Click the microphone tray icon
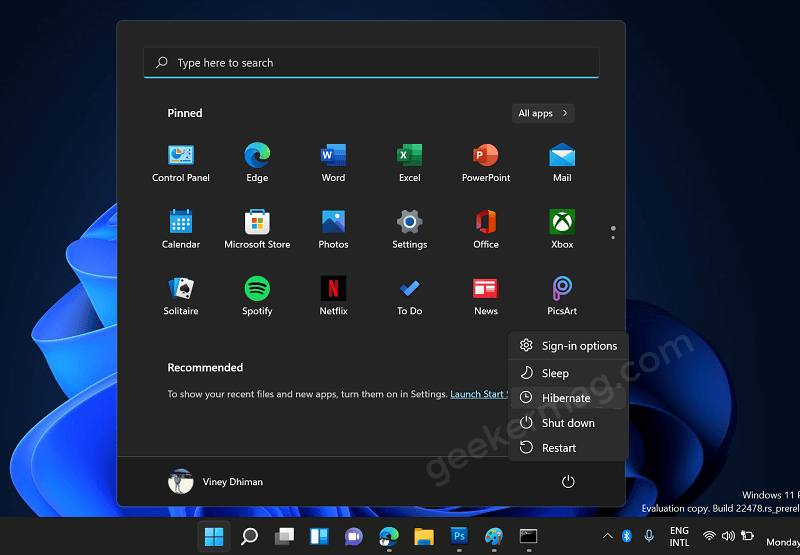Viewport: 800px width, 555px height. pos(648,536)
